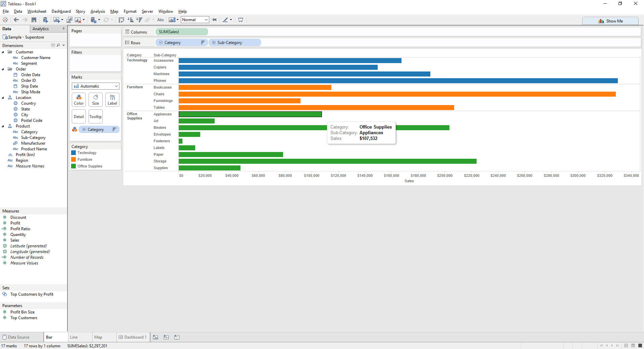Select the Furniture orange legend swatch

[73, 159]
